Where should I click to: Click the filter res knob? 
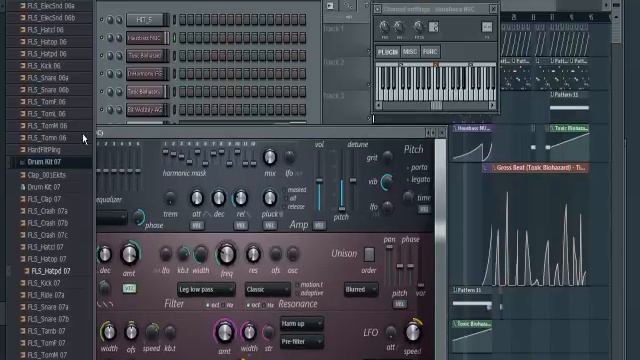[x=253, y=254]
